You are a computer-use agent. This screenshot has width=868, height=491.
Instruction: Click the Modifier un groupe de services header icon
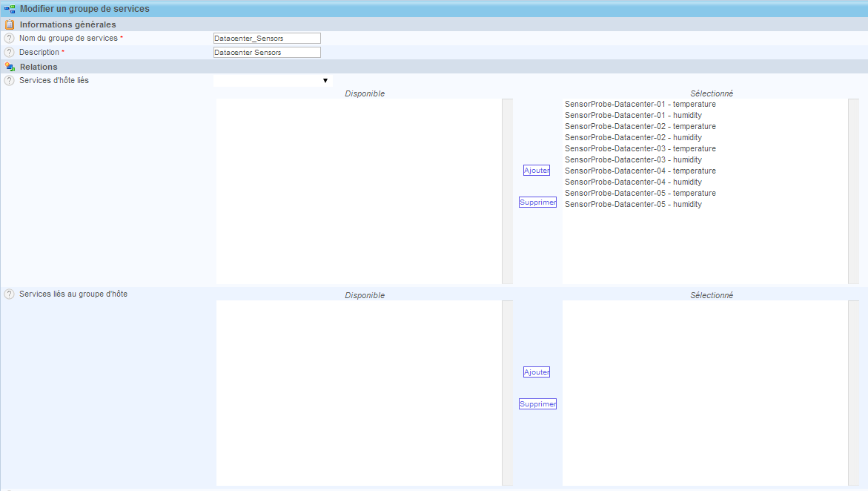(10, 9)
